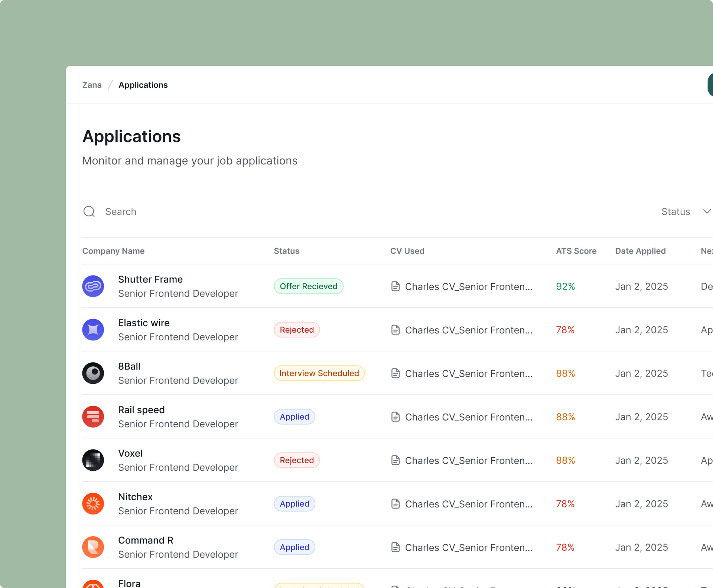Click the Nitchex orange sunburst logo

click(x=93, y=503)
